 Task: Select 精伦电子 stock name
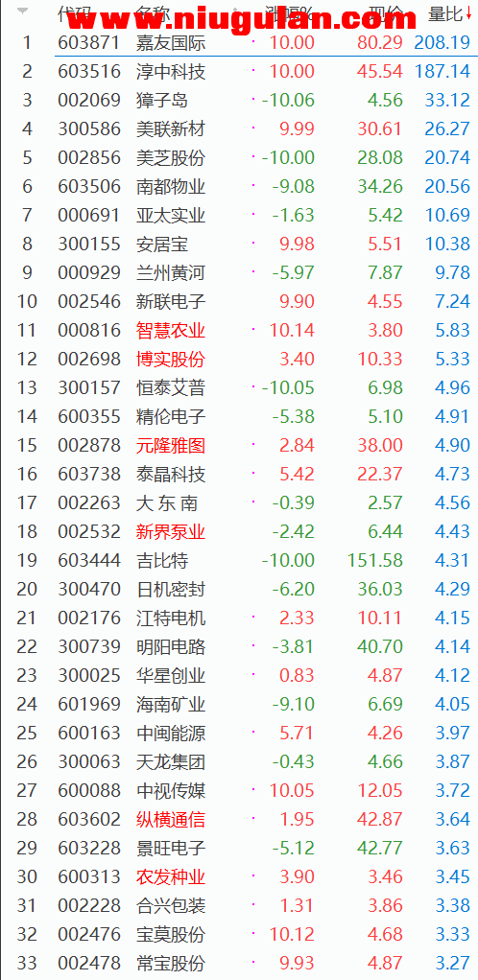coord(171,417)
